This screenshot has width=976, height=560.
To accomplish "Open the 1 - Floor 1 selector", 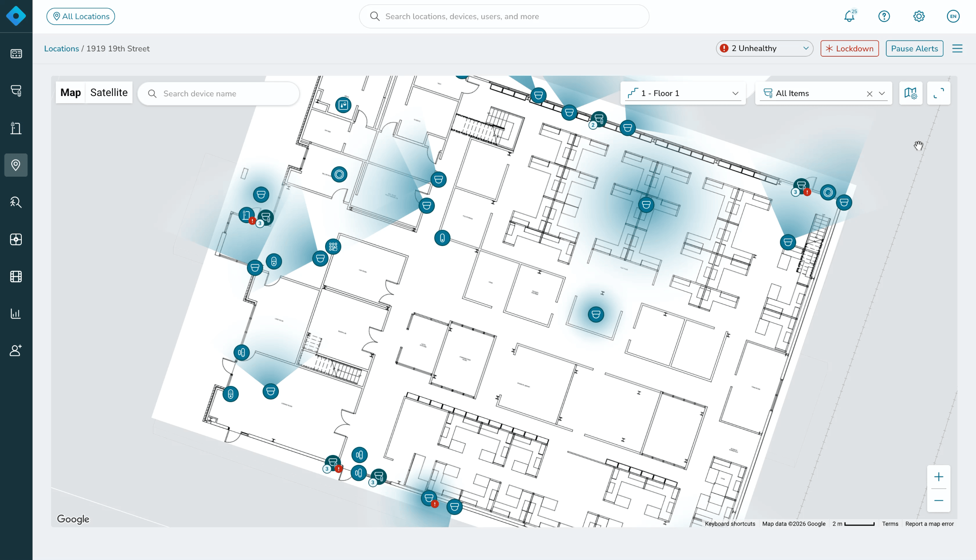I will [x=683, y=93].
